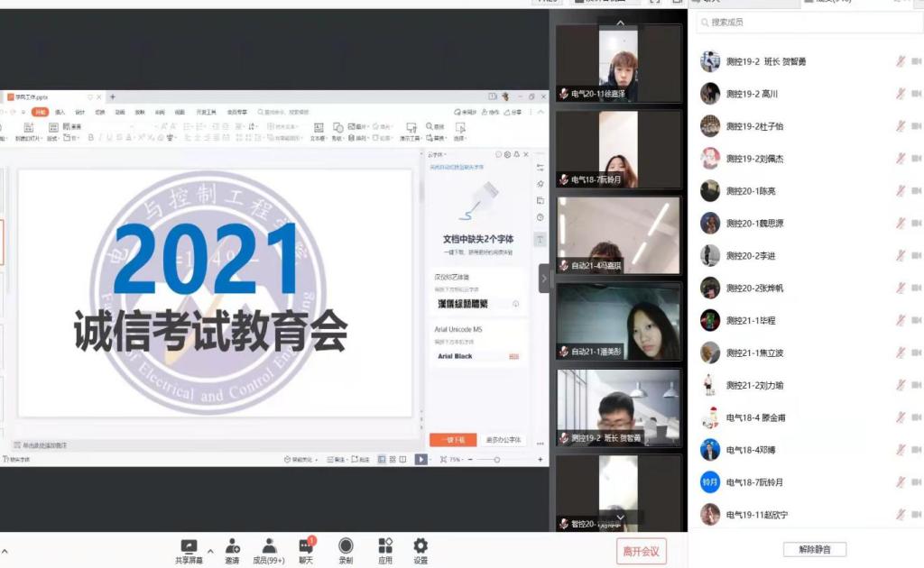This screenshot has height=568, width=924.
Task: Open the 邀请 invite icon
Action: click(233, 546)
